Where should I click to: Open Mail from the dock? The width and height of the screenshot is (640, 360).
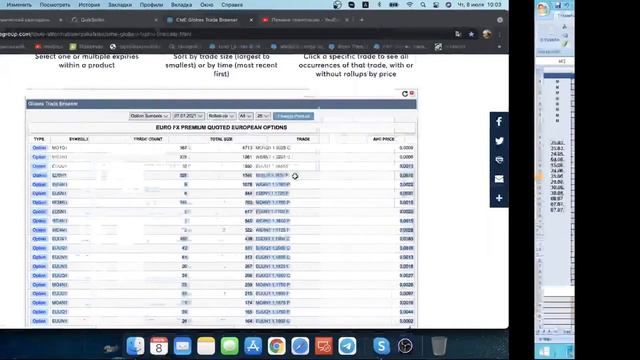point(182,346)
